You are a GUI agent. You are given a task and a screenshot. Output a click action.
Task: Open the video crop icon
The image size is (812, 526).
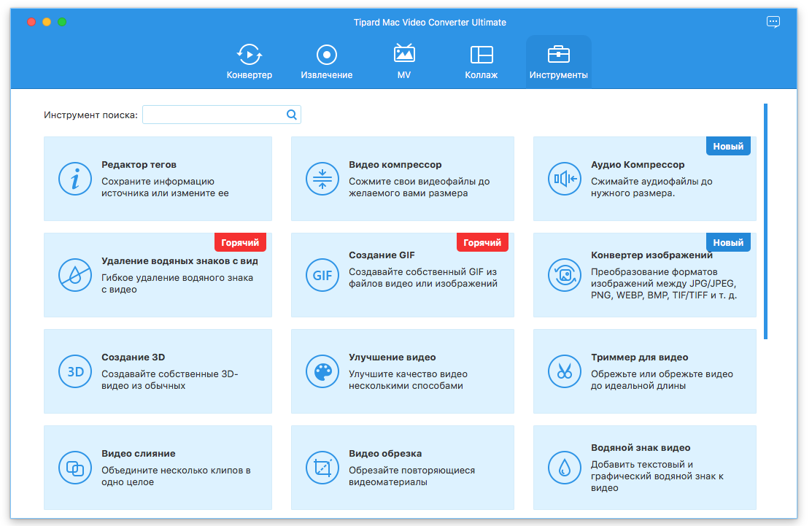[x=322, y=468]
